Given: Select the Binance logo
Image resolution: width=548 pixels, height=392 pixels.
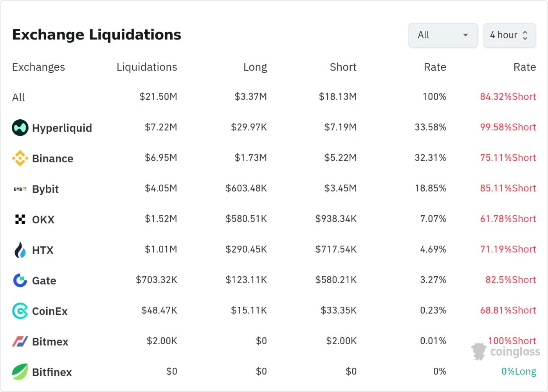Looking at the screenshot, I should tap(20, 158).
